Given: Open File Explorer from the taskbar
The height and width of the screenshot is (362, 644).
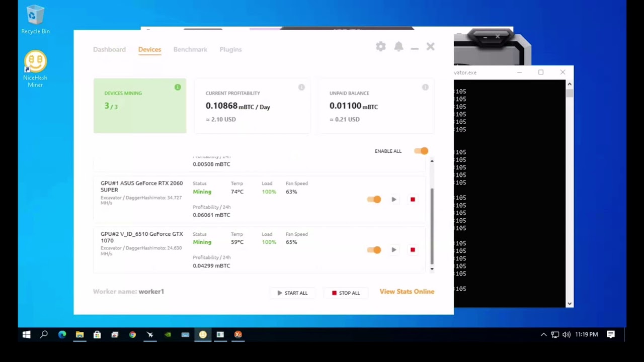Looking at the screenshot, I should point(79,334).
